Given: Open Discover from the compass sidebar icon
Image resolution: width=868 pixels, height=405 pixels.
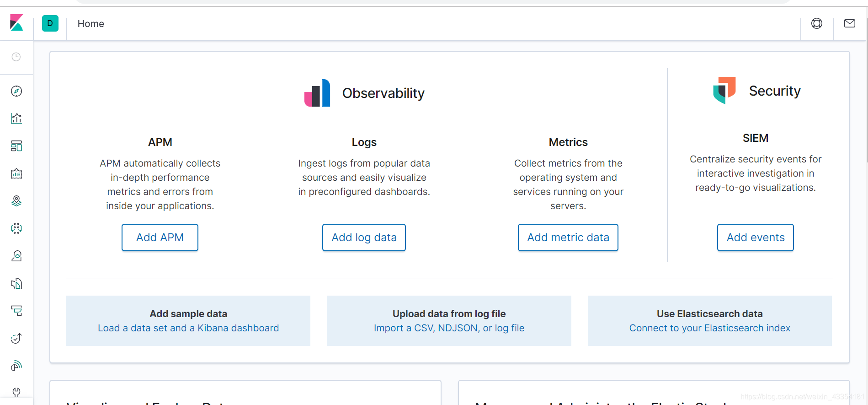Looking at the screenshot, I should 16,91.
